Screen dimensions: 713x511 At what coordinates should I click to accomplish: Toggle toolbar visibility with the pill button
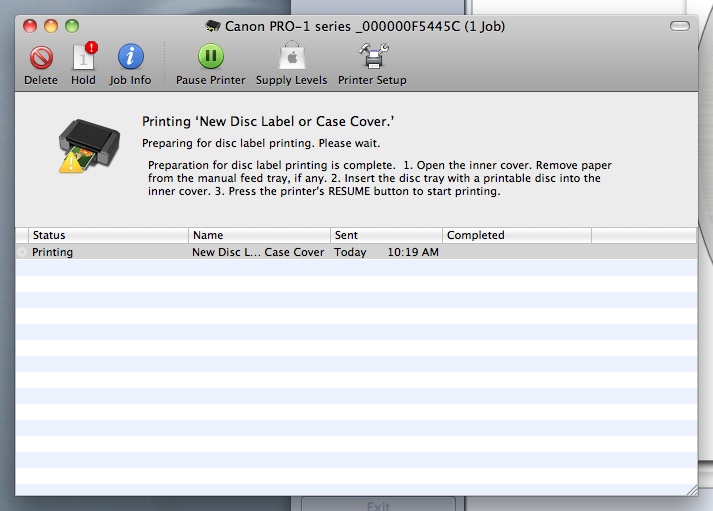point(680,24)
